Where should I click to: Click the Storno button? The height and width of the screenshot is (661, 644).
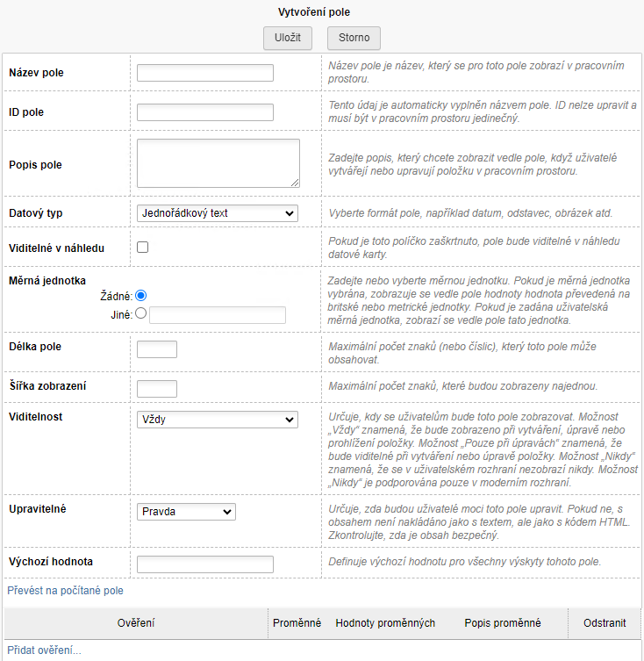(354, 38)
